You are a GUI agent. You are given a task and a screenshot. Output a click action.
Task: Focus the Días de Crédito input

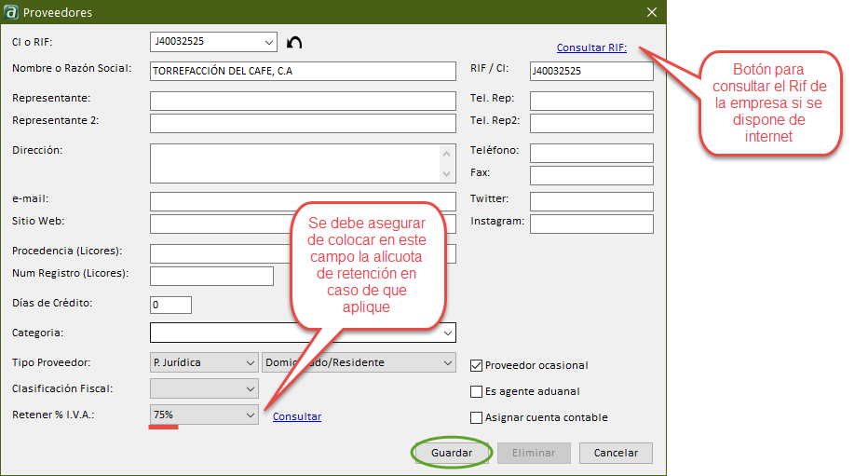click(x=170, y=305)
